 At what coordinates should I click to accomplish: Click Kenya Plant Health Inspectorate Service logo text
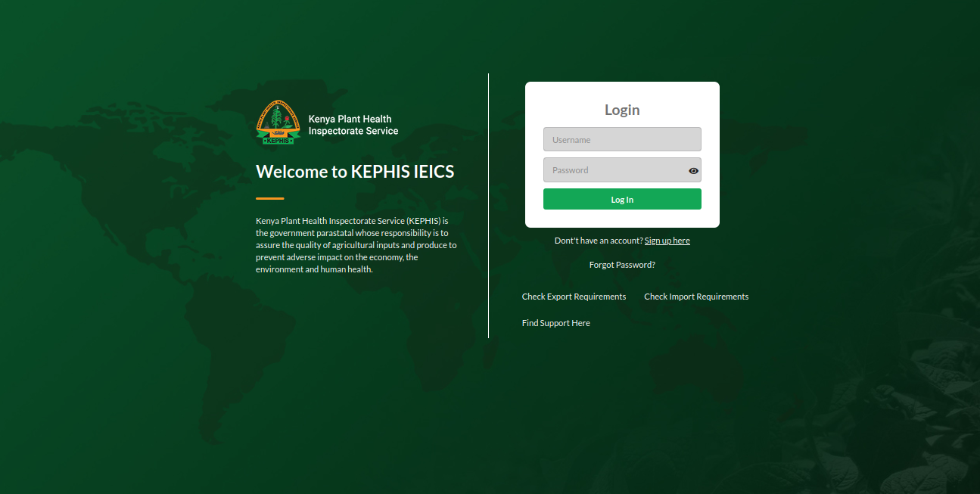pos(353,125)
